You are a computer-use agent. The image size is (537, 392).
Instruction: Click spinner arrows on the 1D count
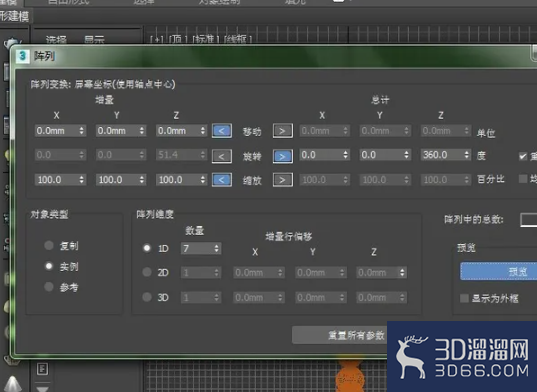[216, 248]
